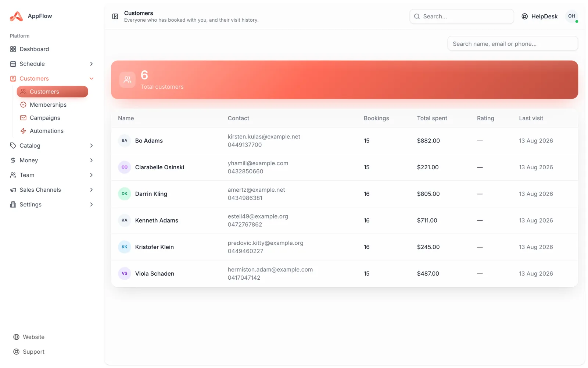Click Darrin Kling DK avatar
This screenshot has width=588, height=368.
pyautogui.click(x=125, y=194)
